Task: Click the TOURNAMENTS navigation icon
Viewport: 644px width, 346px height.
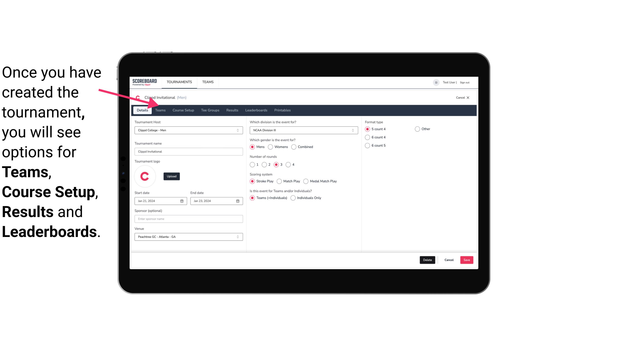Action: 179,82
